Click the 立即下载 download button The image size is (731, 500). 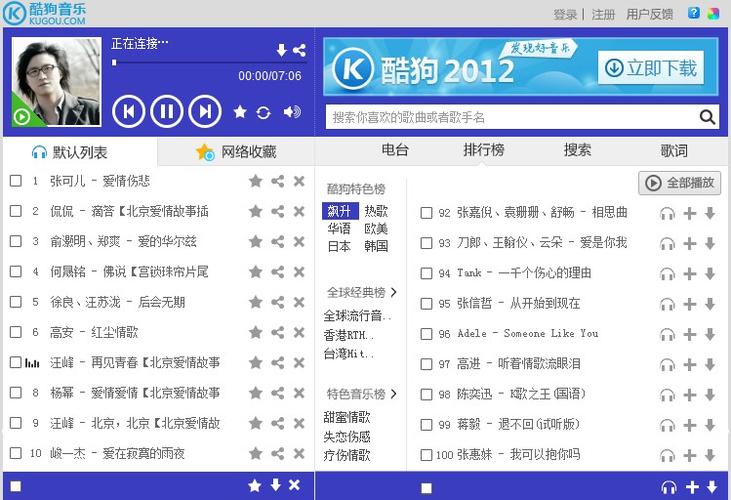651,68
